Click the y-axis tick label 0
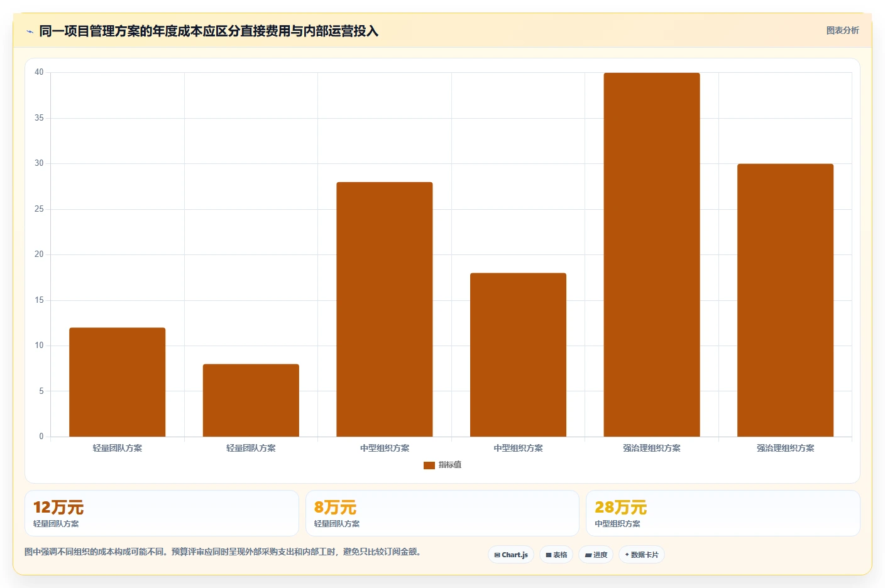885x588 pixels. point(41,437)
